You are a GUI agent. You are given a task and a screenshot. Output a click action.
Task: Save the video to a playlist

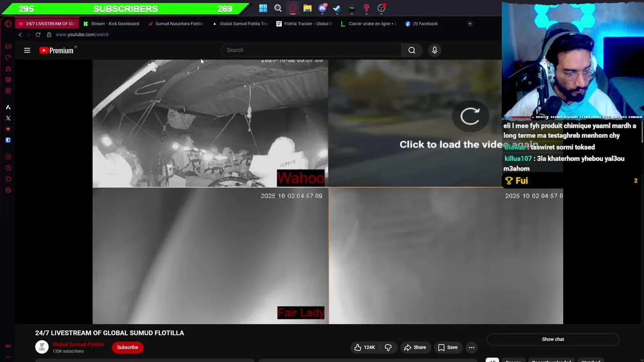447,347
